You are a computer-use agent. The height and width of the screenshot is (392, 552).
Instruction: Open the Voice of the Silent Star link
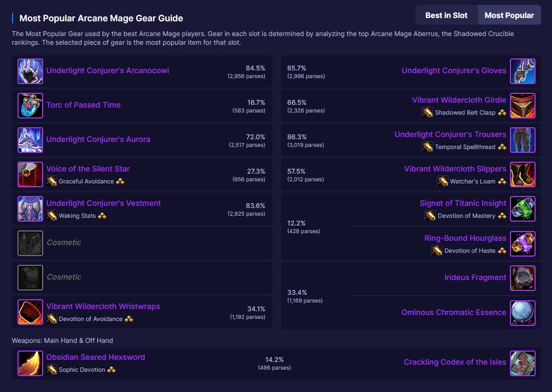tap(87, 168)
